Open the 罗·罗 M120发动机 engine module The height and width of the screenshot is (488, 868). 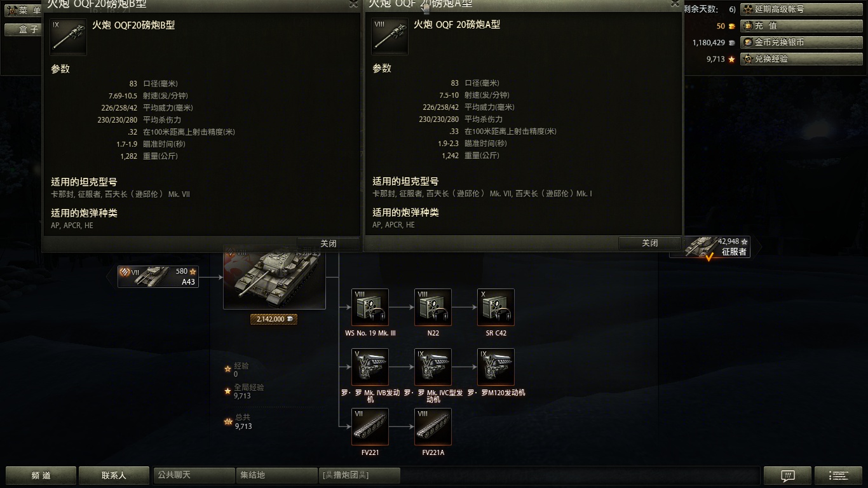coord(496,367)
